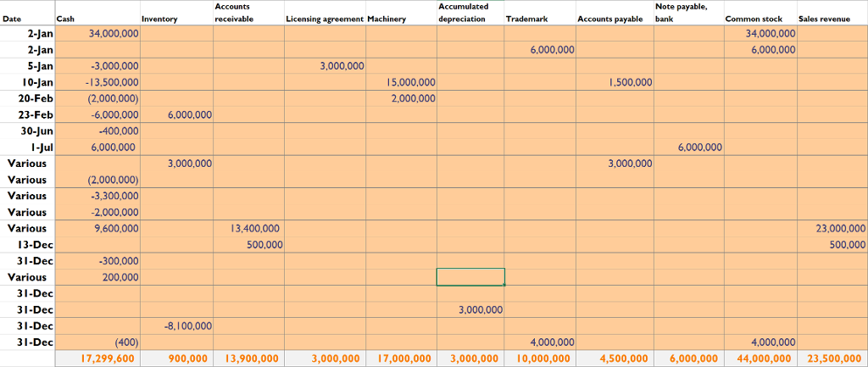Click the -3,300,000 Cash cell

click(98, 196)
